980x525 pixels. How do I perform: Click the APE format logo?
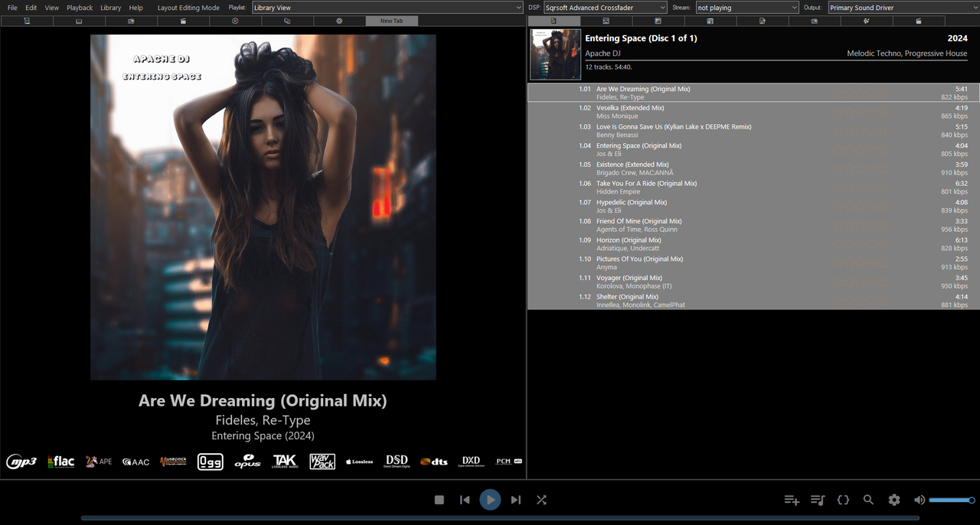point(99,461)
